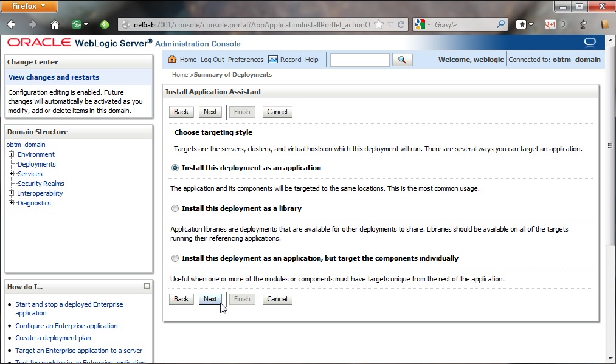This screenshot has width=616, height=364.
Task: Open the bookmarks menu icon
Action: click(x=521, y=24)
